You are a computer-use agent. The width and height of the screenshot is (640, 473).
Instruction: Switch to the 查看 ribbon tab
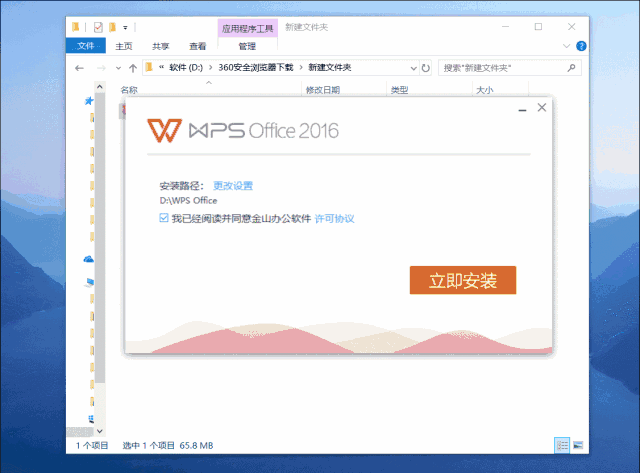click(198, 46)
